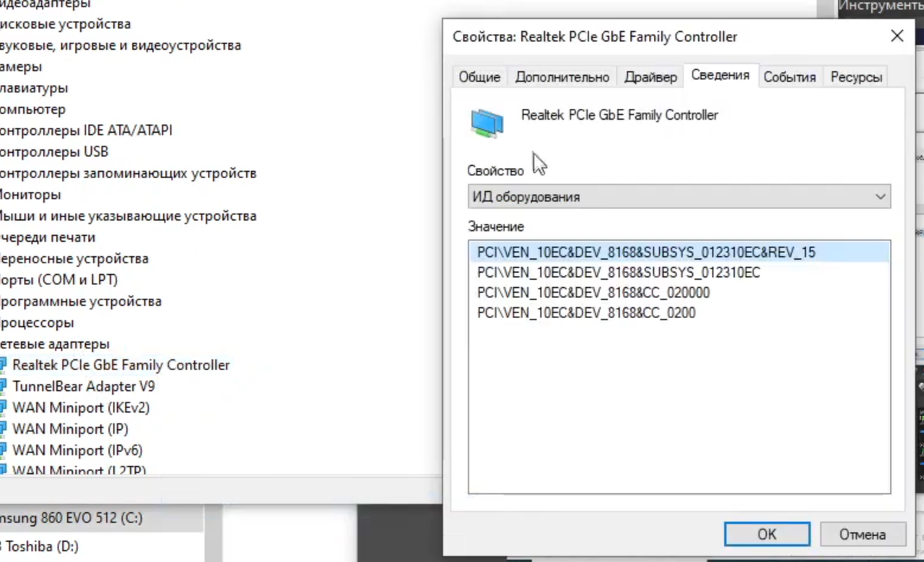Select the Мониторы category

[30, 194]
